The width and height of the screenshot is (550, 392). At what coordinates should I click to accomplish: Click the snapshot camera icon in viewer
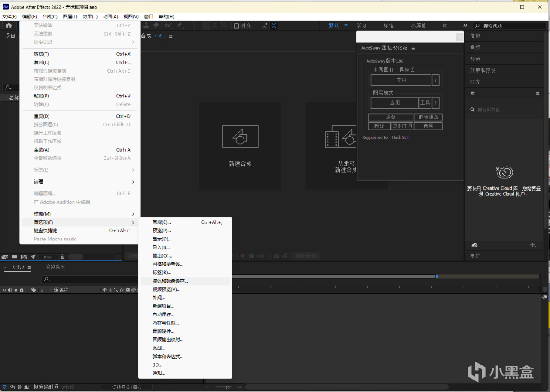click(x=277, y=256)
